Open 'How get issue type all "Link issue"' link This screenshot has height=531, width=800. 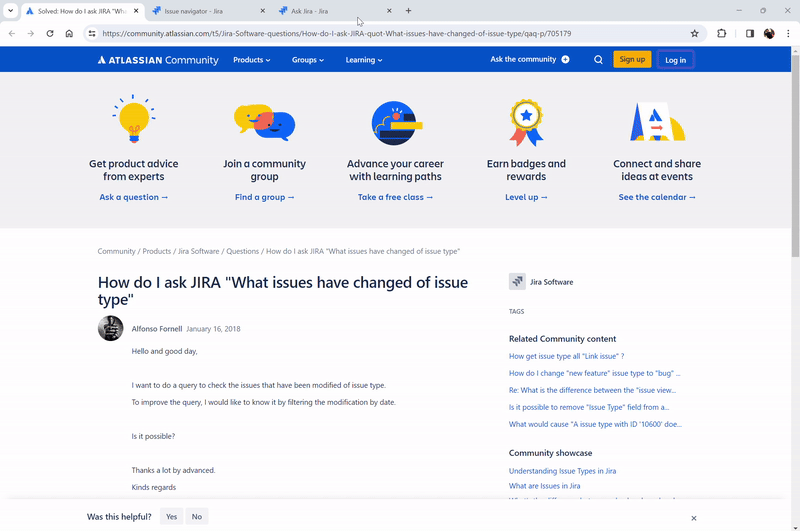[x=566, y=356]
